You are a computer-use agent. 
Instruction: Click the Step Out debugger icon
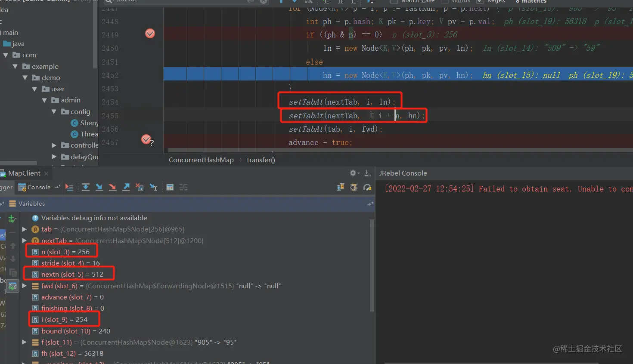click(x=126, y=187)
